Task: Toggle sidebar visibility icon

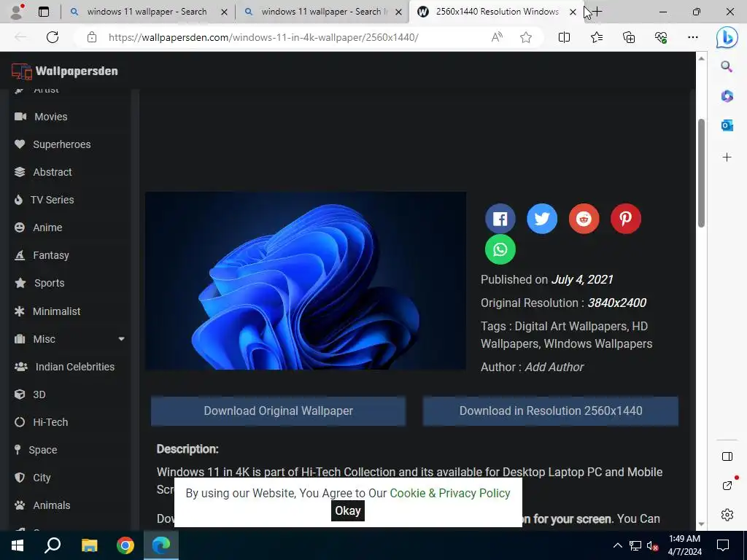Action: tap(727, 456)
